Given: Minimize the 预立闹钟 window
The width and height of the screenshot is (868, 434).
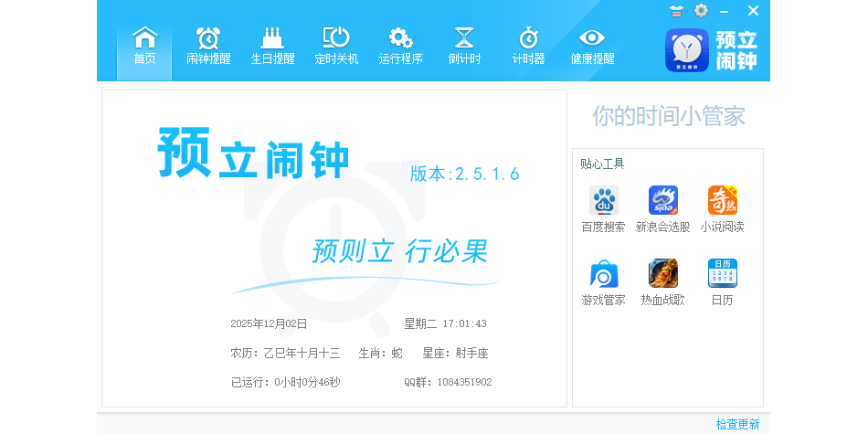Looking at the screenshot, I should pyautogui.click(x=724, y=11).
